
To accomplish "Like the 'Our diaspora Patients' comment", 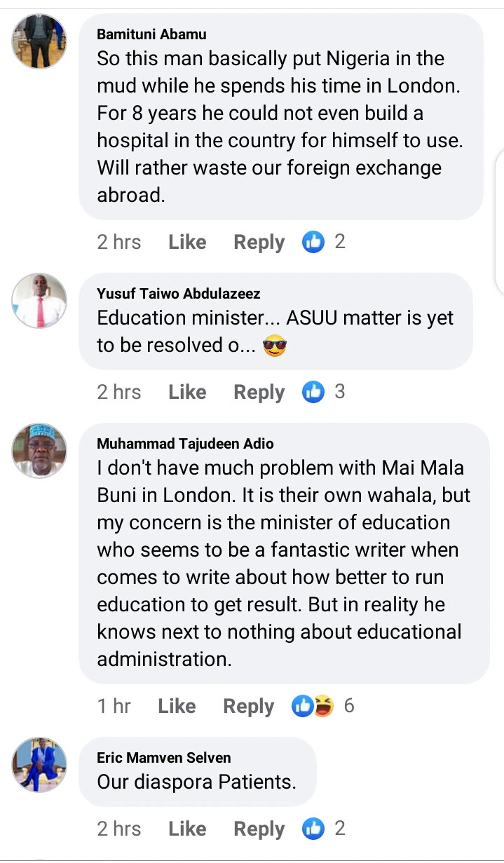I will (x=187, y=829).
